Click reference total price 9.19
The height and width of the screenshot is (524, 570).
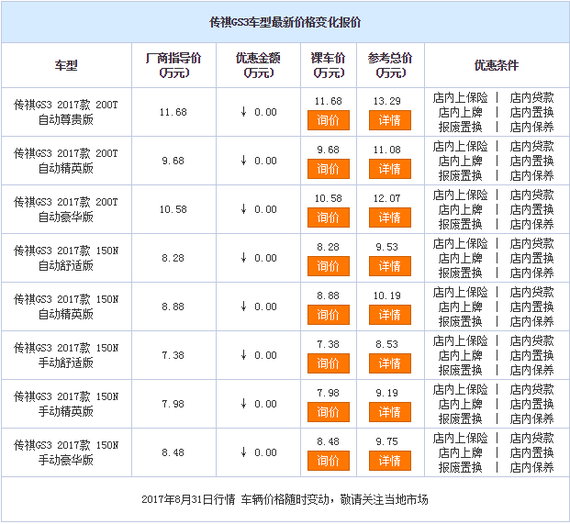pos(387,393)
